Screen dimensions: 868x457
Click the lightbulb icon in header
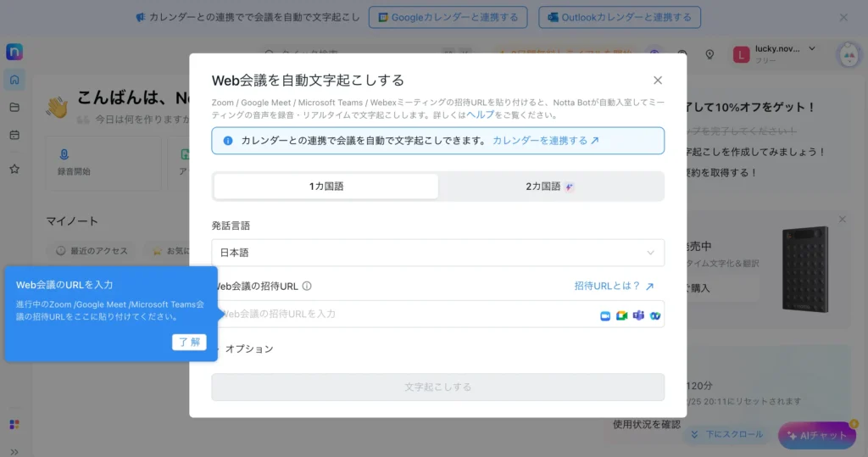point(709,54)
